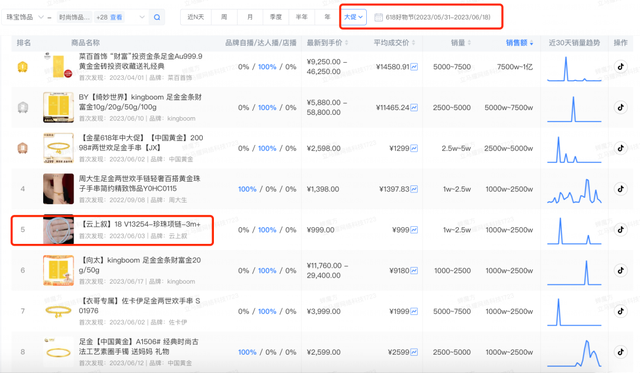Open product 【向太】kingboom 足金金条财富金
This screenshot has height=373, width=640.
[x=140, y=265]
